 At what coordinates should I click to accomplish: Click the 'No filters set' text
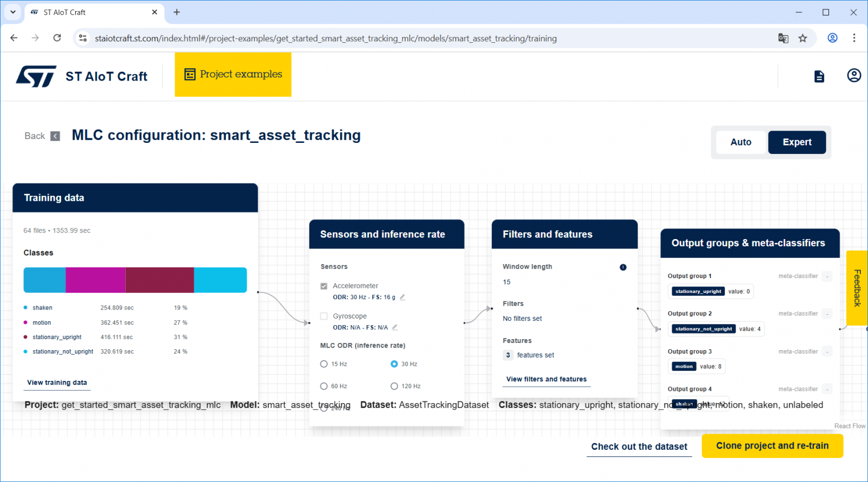click(x=522, y=319)
